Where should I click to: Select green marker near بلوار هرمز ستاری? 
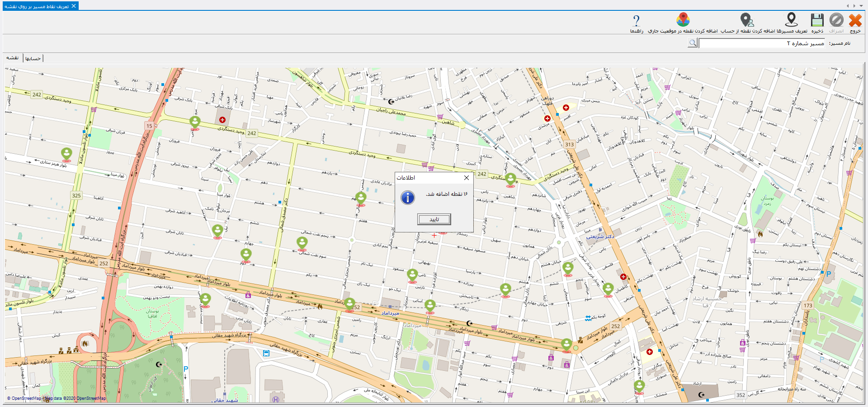[66, 154]
